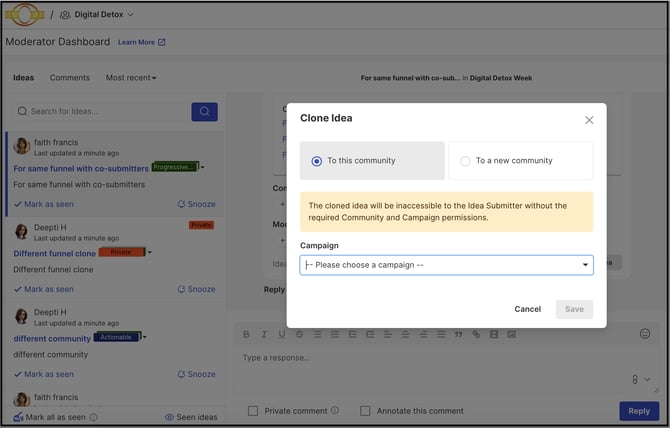Insert a link in the reply editor

(476, 334)
